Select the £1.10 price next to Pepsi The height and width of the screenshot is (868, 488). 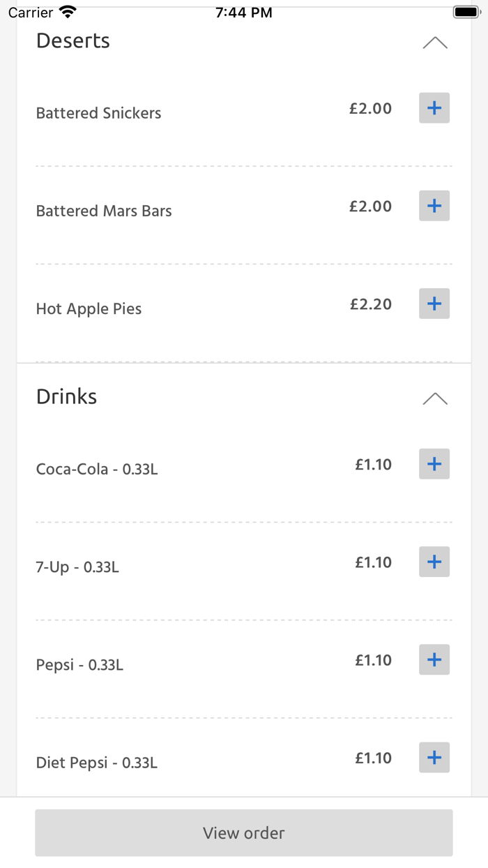374,659
